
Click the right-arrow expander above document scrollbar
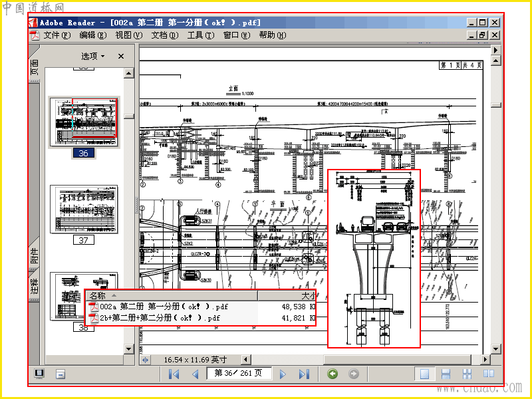point(496,50)
